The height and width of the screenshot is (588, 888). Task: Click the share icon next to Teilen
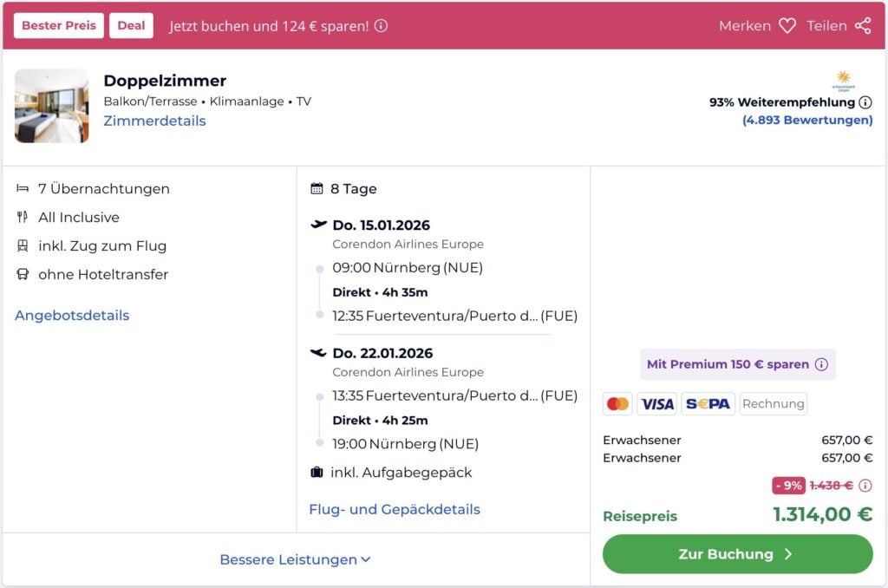(x=862, y=26)
